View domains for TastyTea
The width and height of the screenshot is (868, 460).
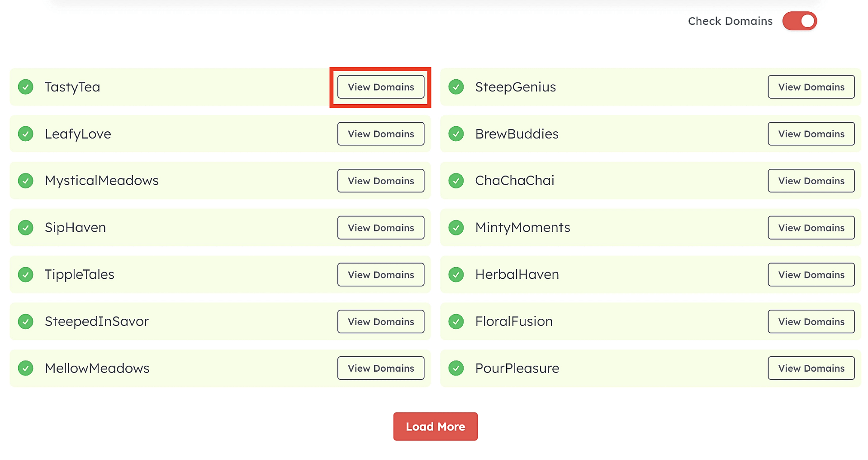pyautogui.click(x=380, y=87)
